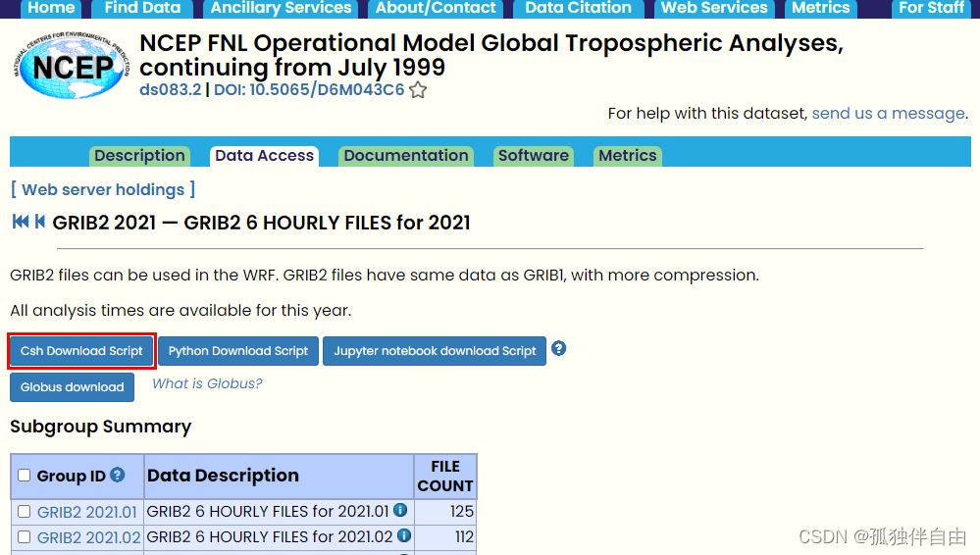Open About/Contact menu

(436, 8)
